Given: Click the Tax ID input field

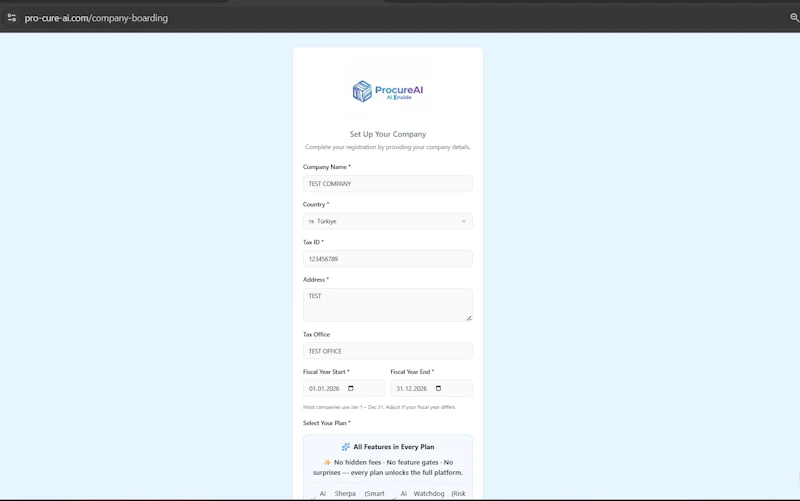Looking at the screenshot, I should [x=388, y=259].
